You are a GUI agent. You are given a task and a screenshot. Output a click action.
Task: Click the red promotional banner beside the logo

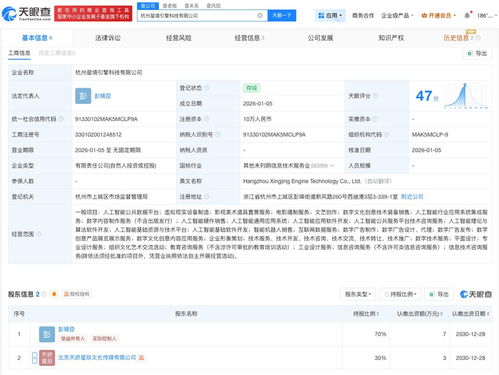click(93, 13)
